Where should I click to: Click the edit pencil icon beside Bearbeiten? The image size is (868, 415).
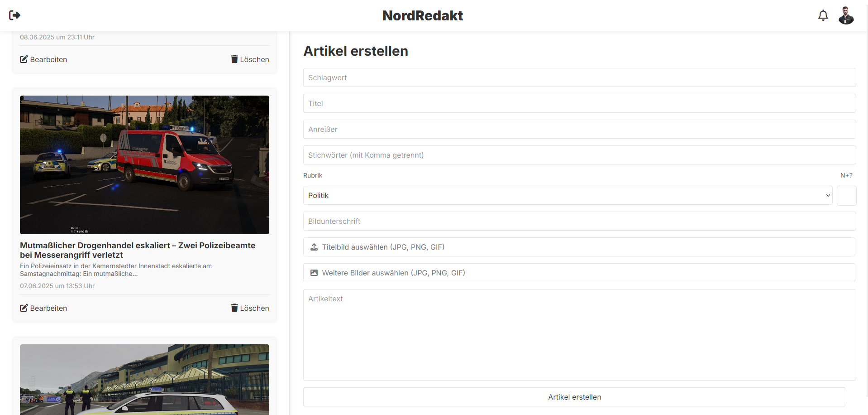24,59
